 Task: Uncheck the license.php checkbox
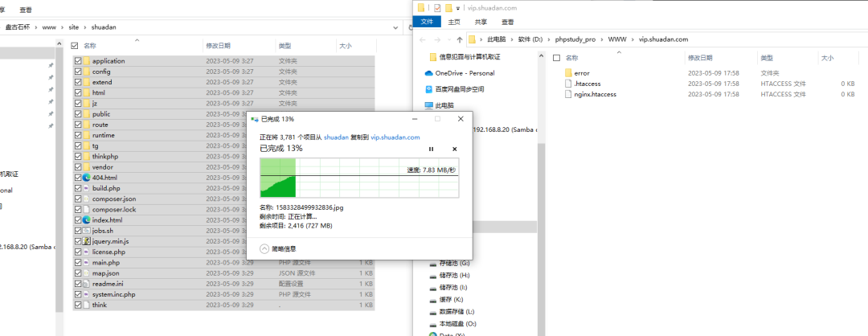tap(78, 252)
